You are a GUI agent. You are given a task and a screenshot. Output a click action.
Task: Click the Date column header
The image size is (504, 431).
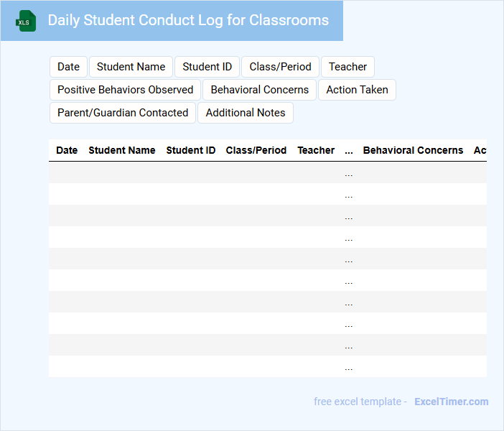tap(67, 150)
